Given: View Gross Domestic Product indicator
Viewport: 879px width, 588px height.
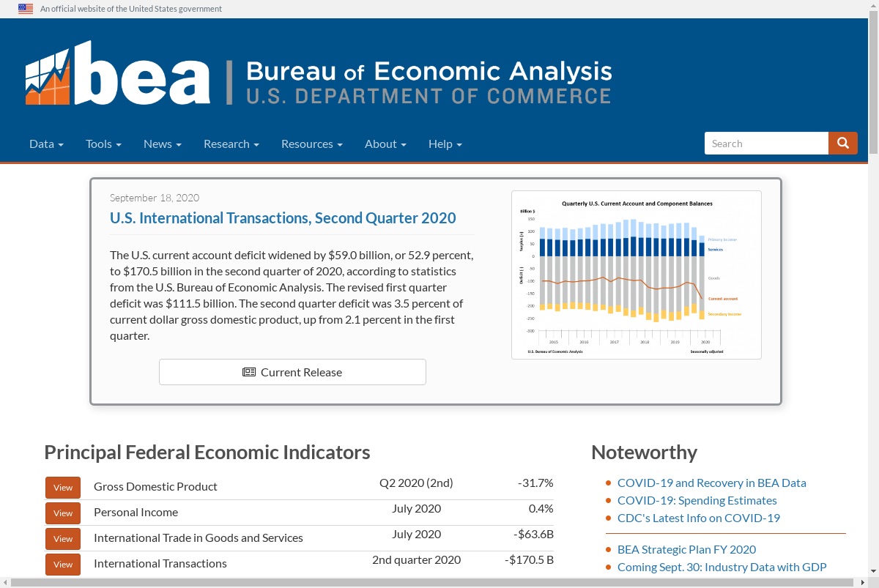Looking at the screenshot, I should tap(63, 488).
